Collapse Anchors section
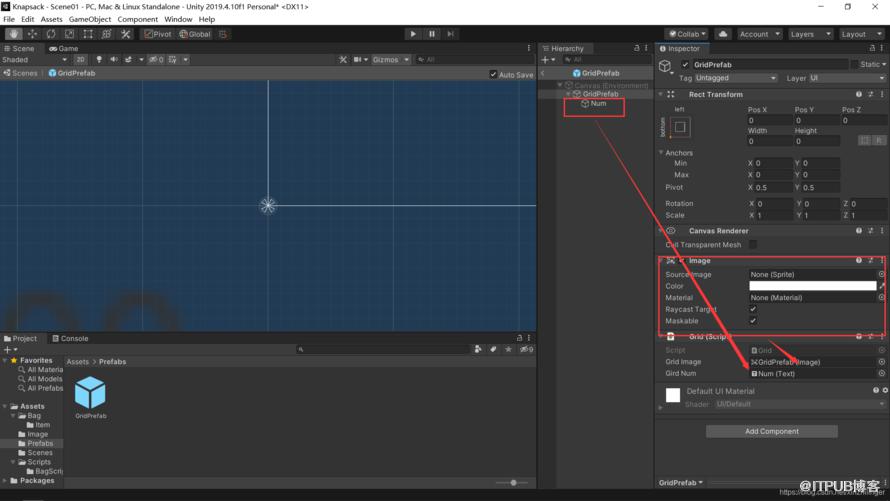890x501 pixels. [661, 153]
